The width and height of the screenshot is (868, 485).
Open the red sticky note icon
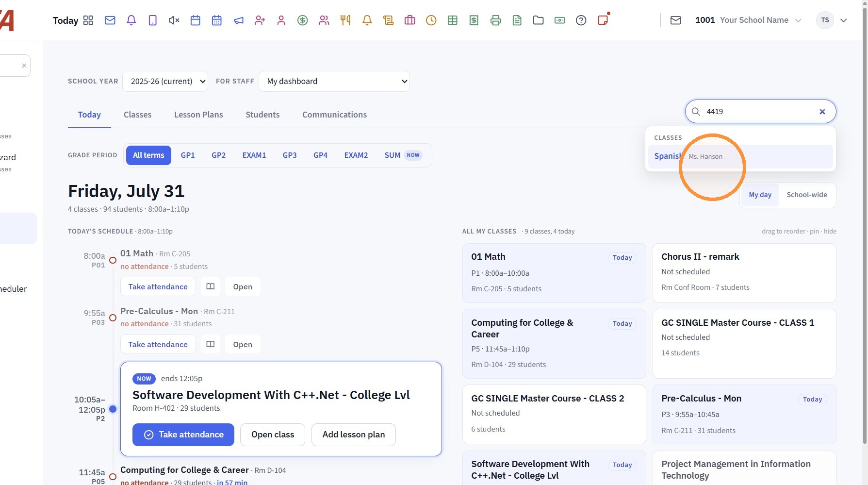(x=603, y=20)
